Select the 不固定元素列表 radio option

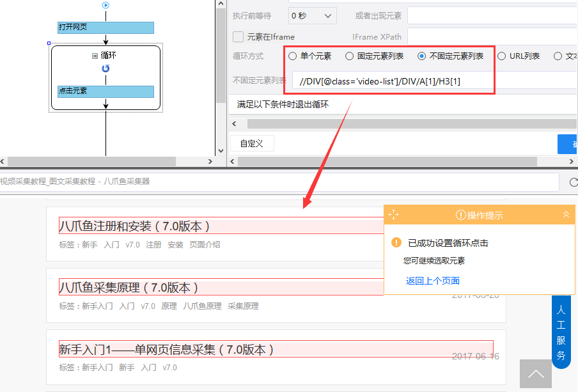(422, 56)
